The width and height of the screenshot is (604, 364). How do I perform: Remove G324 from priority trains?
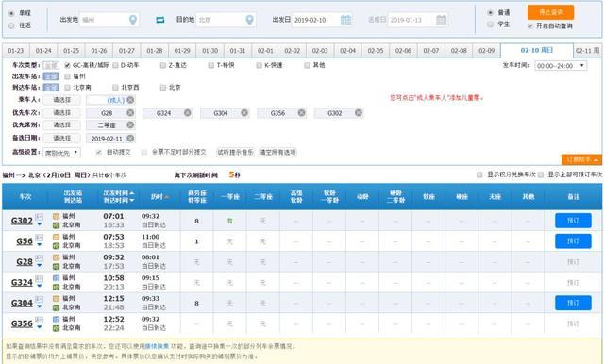188,113
